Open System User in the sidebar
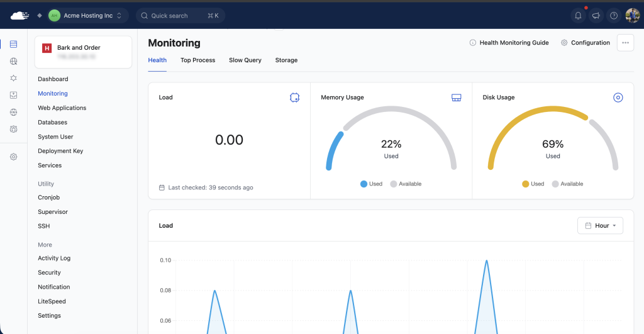 pyautogui.click(x=55, y=136)
